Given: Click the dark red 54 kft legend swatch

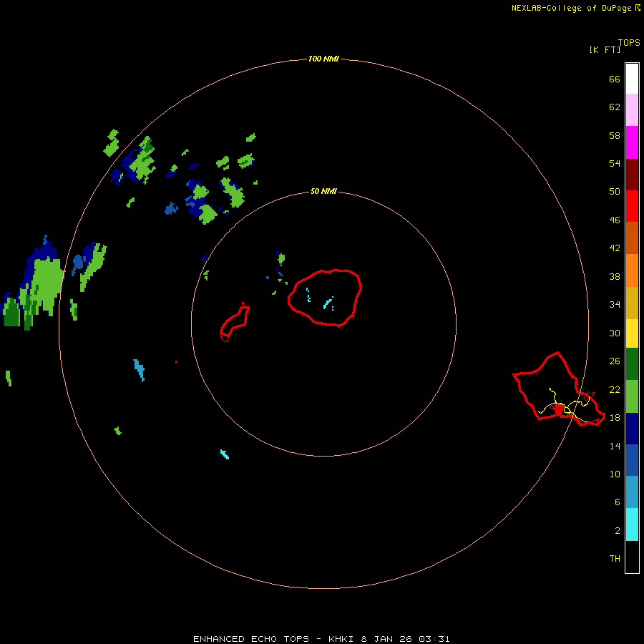Looking at the screenshot, I should coord(632,175).
